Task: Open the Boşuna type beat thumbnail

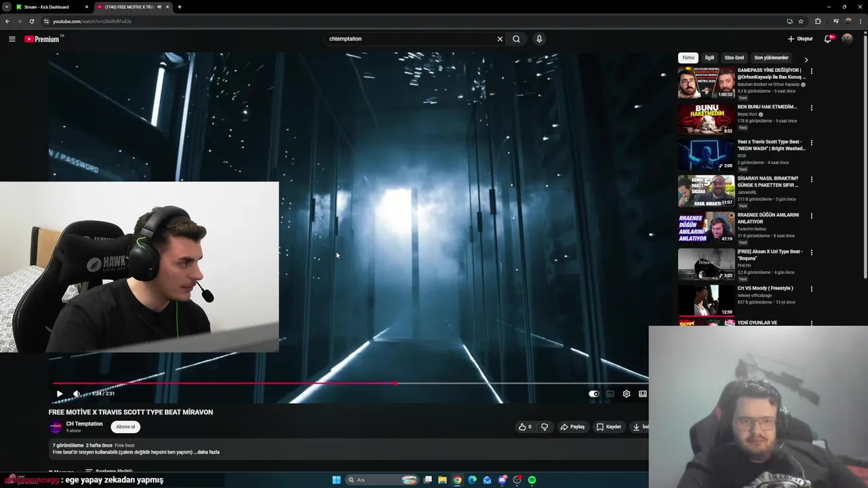Action: tap(706, 264)
